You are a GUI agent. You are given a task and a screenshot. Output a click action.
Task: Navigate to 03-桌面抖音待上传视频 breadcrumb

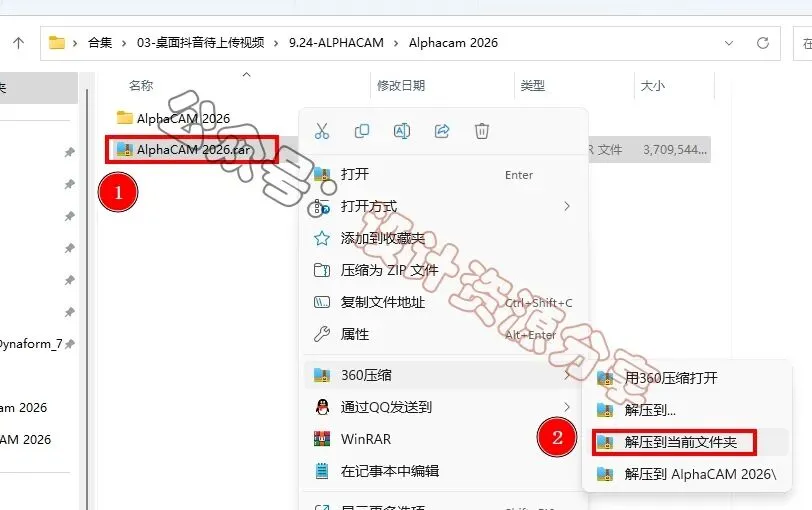pyautogui.click(x=200, y=42)
